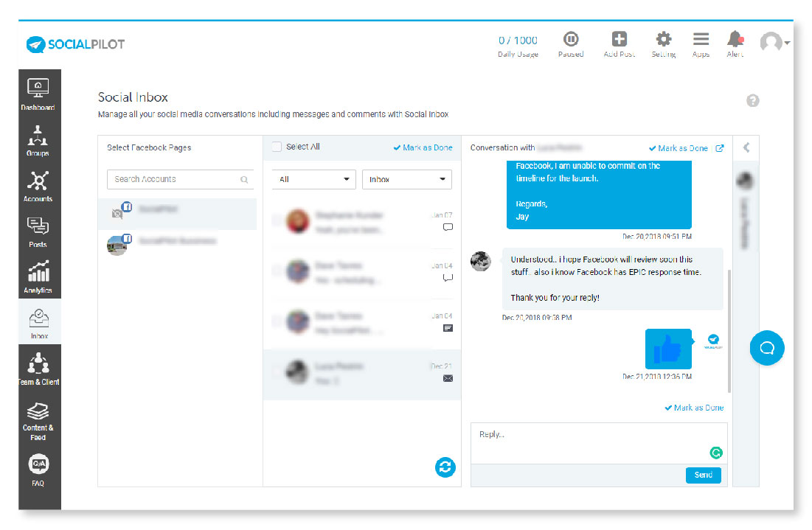Screen dimensions: 812x530
Task: Click 'Thank you for your reply!' text
Action: click(x=555, y=298)
